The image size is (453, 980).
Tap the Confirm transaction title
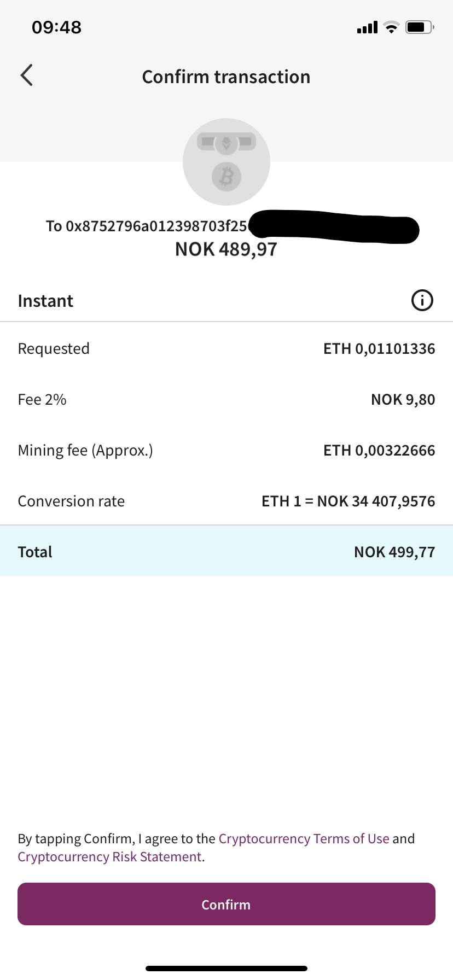(x=226, y=77)
